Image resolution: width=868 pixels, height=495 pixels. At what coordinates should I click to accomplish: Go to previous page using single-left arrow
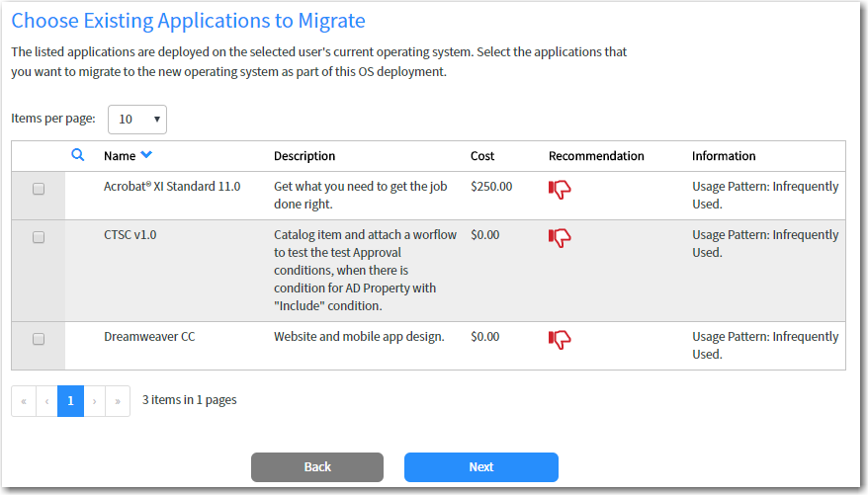tap(46, 401)
